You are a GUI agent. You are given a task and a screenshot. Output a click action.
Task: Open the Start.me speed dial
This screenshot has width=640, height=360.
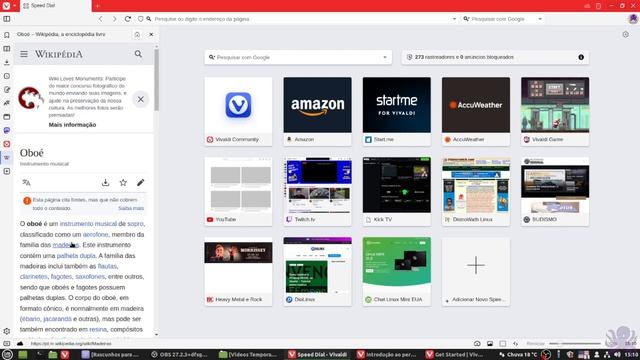click(397, 111)
